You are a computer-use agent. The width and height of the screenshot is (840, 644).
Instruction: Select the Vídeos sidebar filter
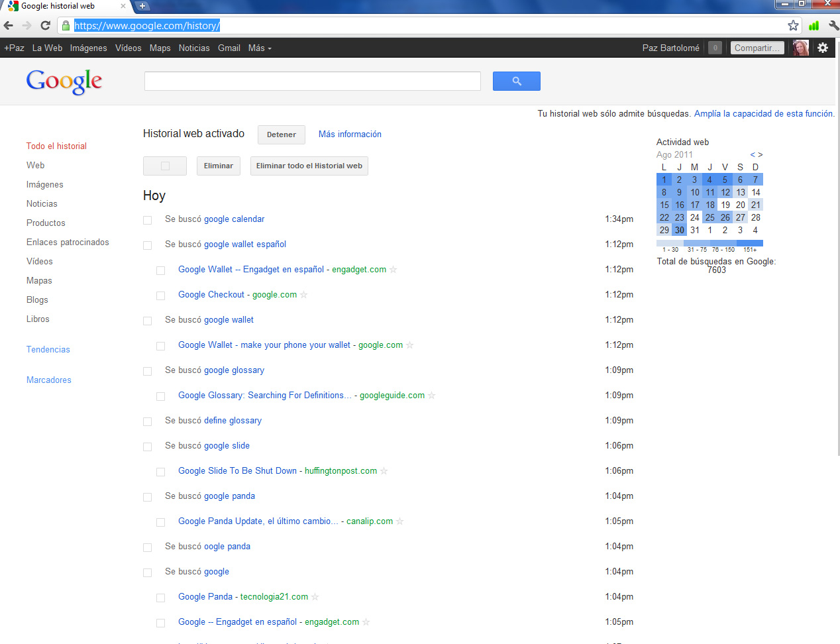40,261
